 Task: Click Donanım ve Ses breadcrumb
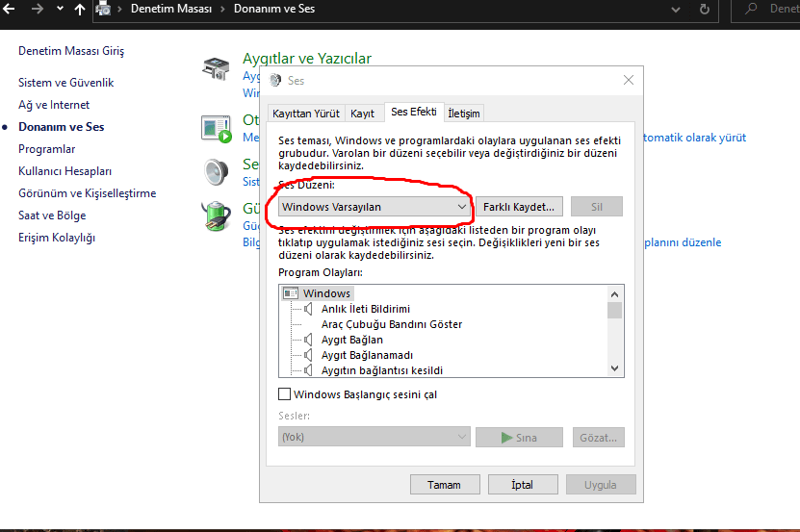pyautogui.click(x=274, y=9)
